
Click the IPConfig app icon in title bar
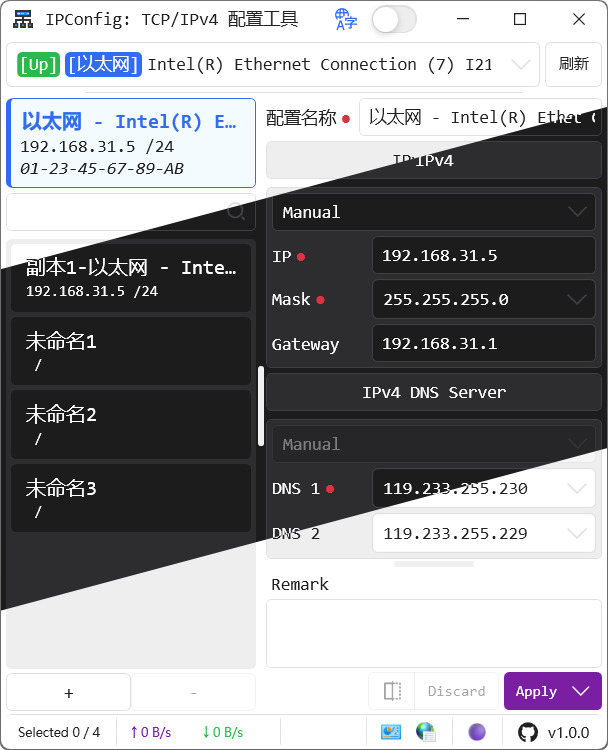(x=23, y=20)
